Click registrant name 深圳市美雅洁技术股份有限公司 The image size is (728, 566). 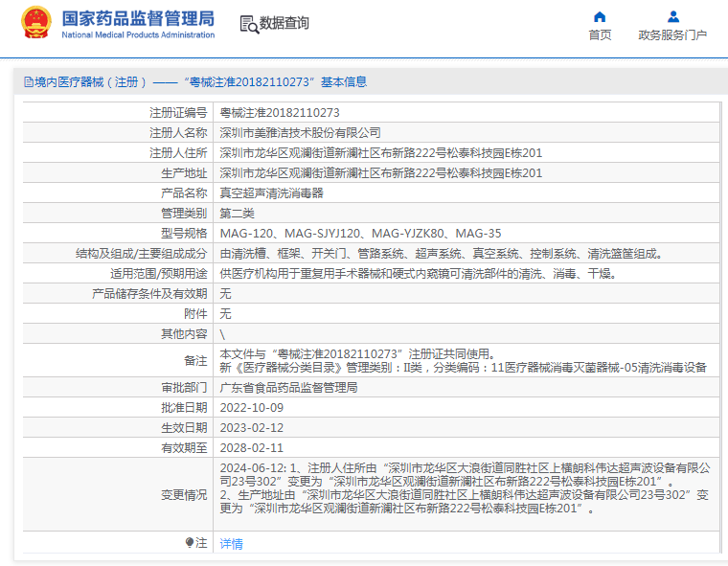click(300, 133)
